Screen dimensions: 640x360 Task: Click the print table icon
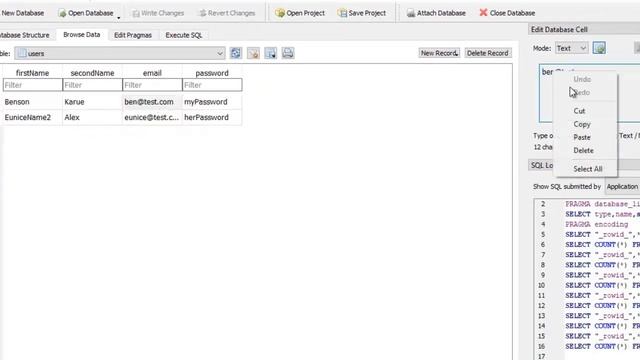[x=288, y=53]
